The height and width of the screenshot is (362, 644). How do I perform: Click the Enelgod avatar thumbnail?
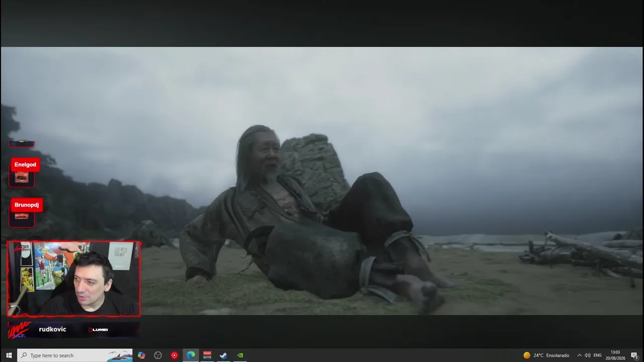coord(22,177)
